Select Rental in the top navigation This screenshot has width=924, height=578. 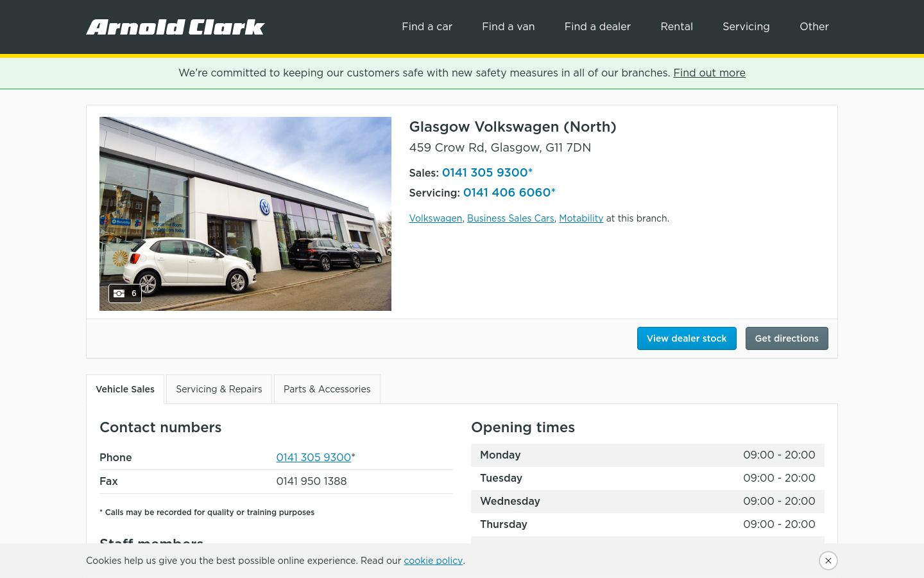tap(676, 26)
